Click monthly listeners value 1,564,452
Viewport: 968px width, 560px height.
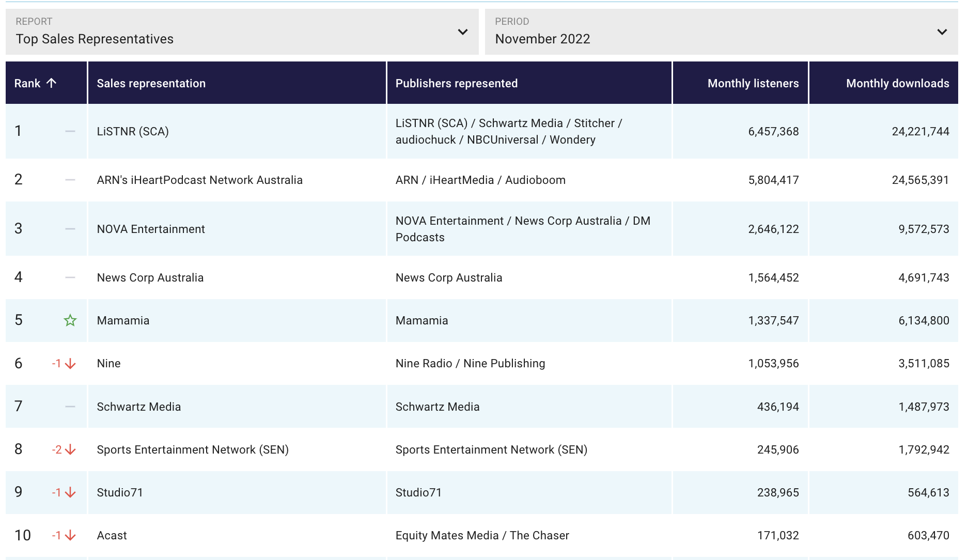coord(773,277)
